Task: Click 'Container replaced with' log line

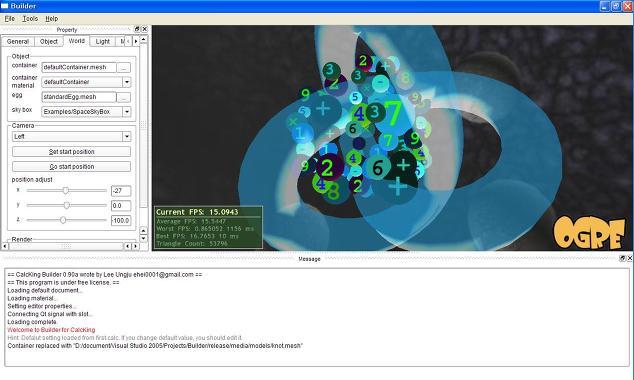Action: click(155, 346)
